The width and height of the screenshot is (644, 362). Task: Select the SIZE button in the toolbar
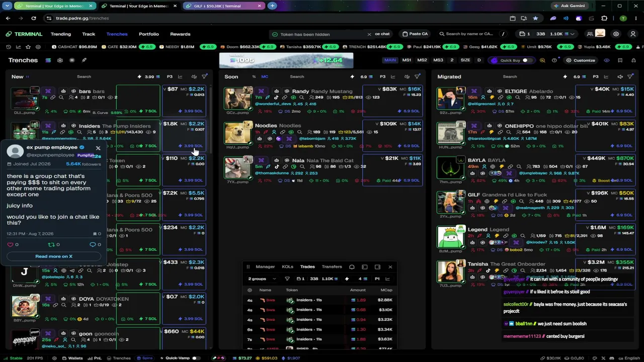point(465,60)
